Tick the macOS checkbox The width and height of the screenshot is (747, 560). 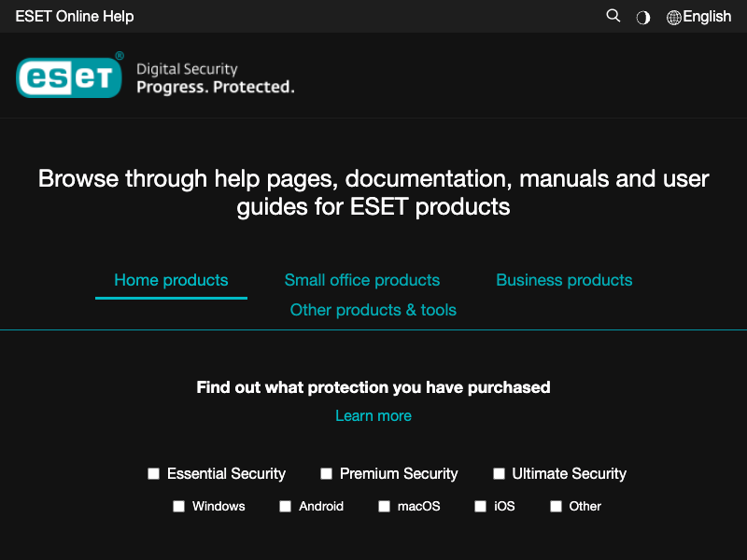pyautogui.click(x=384, y=506)
